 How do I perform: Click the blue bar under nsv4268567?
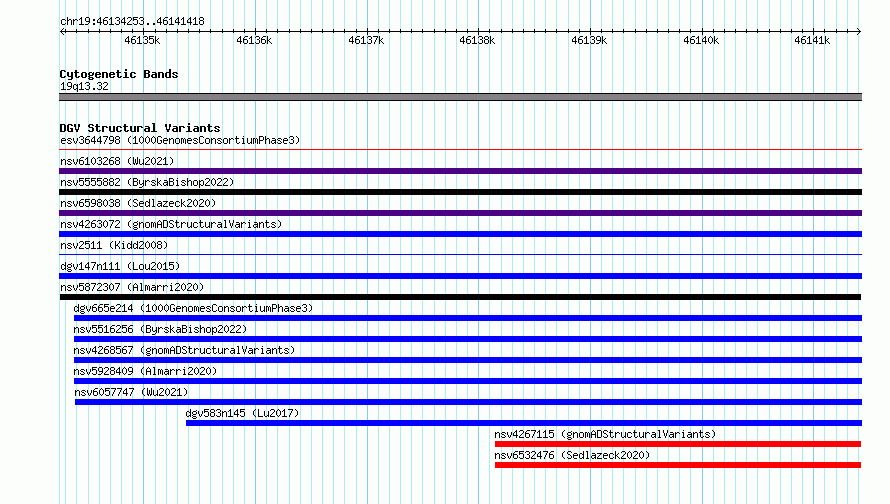point(468,360)
